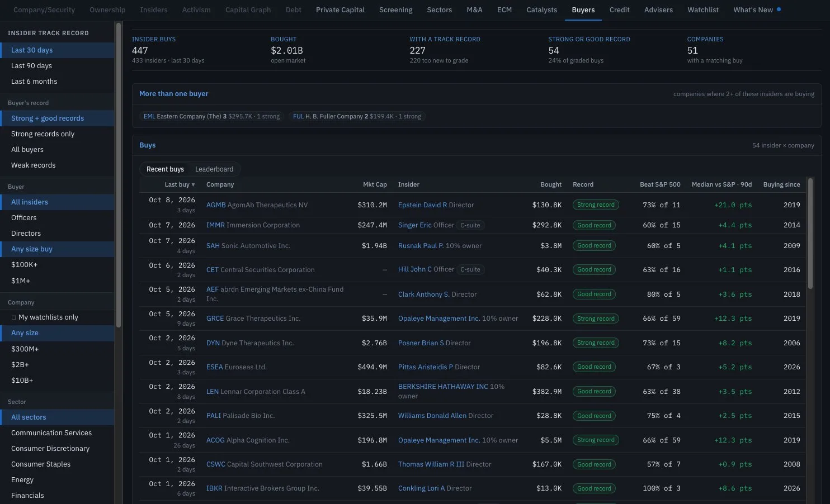The width and height of the screenshot is (830, 504).
Task: Filter sector to Energy
Action: 57,480
